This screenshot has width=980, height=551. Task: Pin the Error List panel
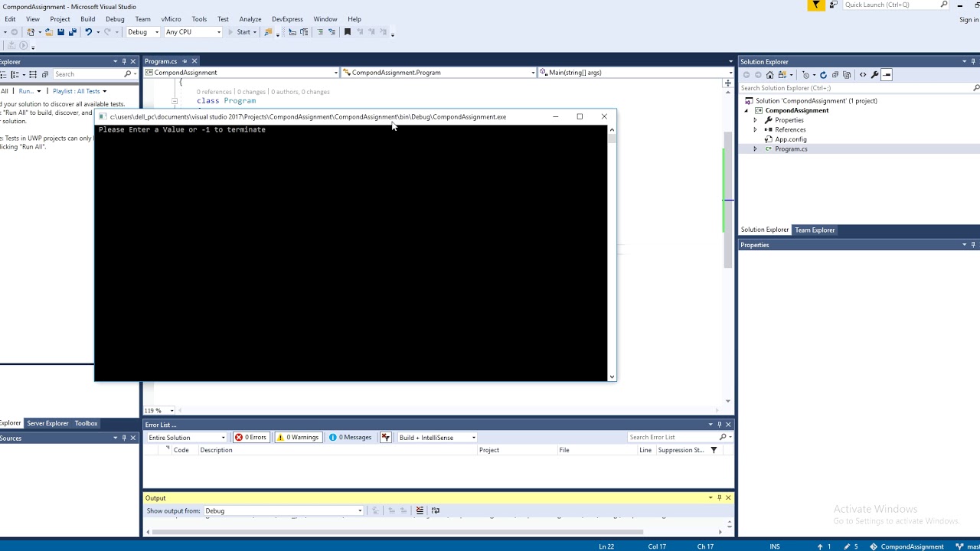[719, 425]
